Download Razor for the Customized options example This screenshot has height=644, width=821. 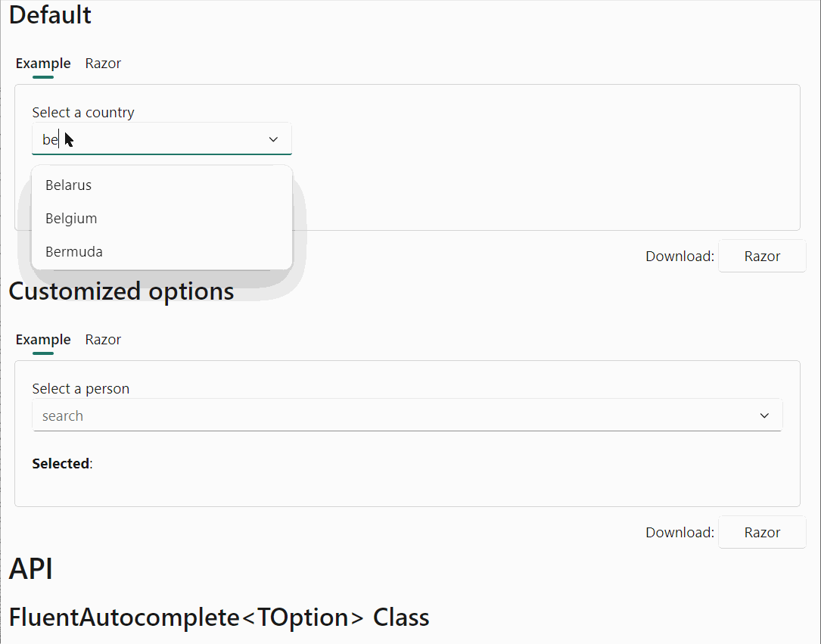pyautogui.click(x=762, y=532)
